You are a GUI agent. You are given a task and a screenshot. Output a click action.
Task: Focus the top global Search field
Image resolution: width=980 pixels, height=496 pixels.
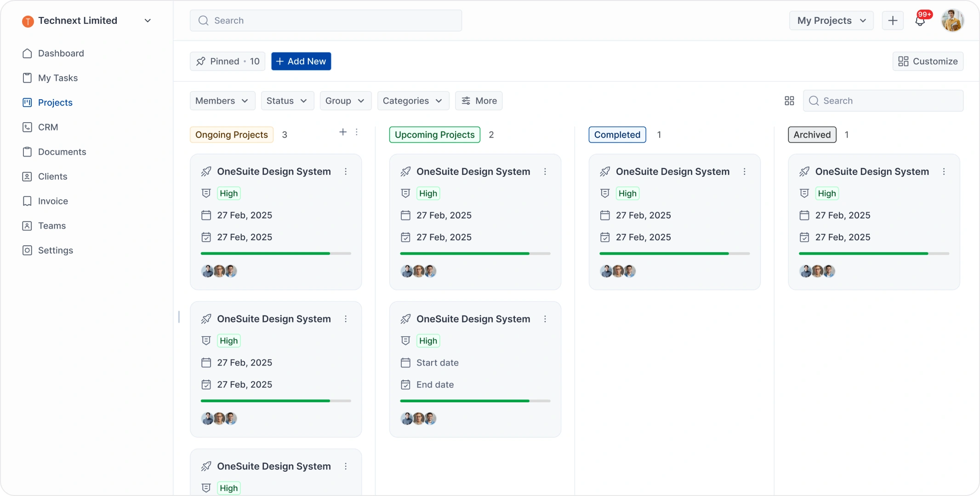(x=326, y=21)
